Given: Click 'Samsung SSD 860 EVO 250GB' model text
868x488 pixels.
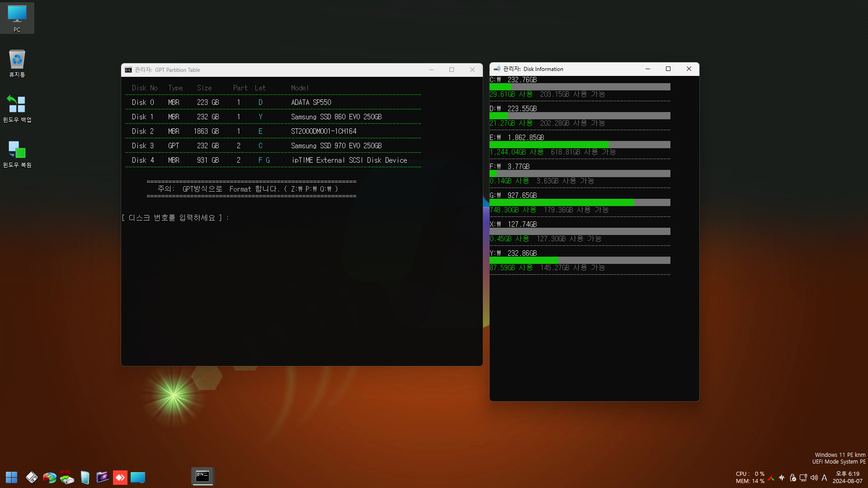Looking at the screenshot, I should pos(336,117).
